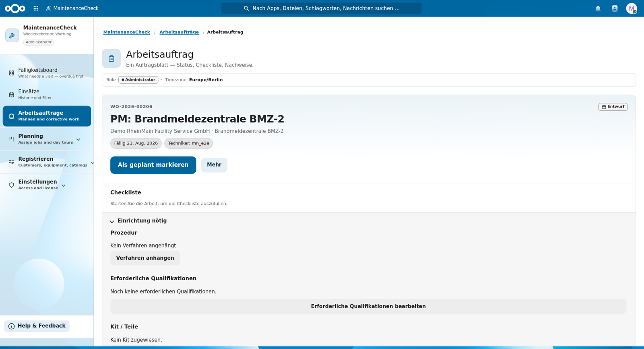644x349 pixels.
Task: Open Help & Feedback
Action: click(x=37, y=326)
